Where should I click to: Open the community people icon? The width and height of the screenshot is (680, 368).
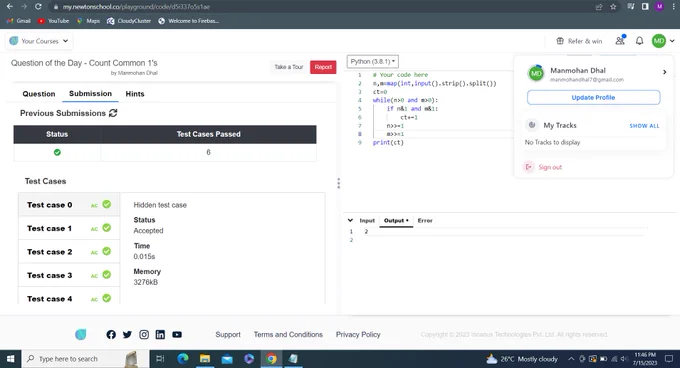pyautogui.click(x=620, y=40)
